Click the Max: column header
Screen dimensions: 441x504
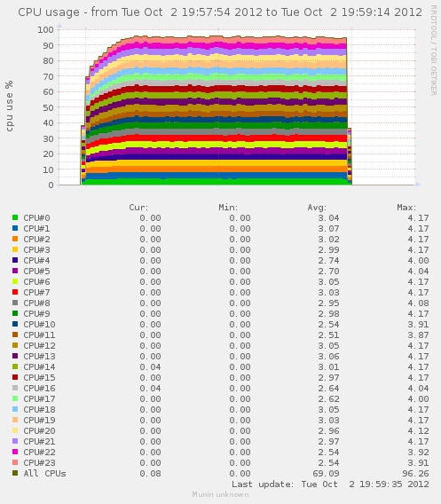(406, 208)
